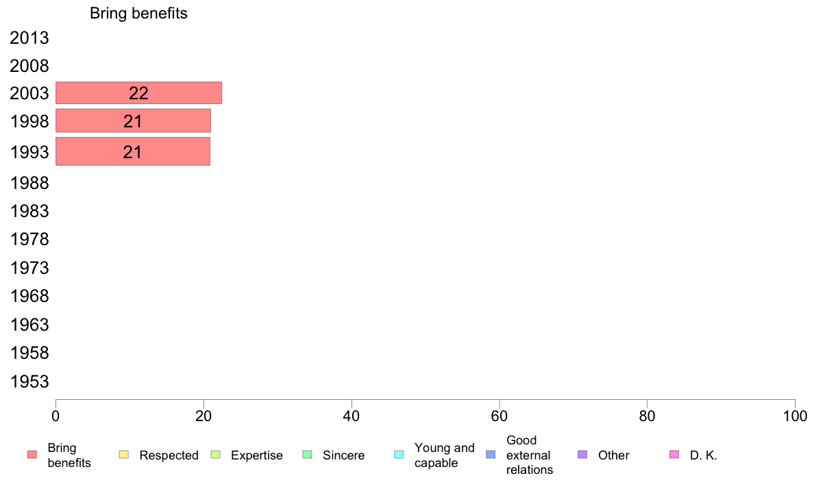Click the 40 tick label on axis
The image size is (814, 504).
(x=351, y=416)
